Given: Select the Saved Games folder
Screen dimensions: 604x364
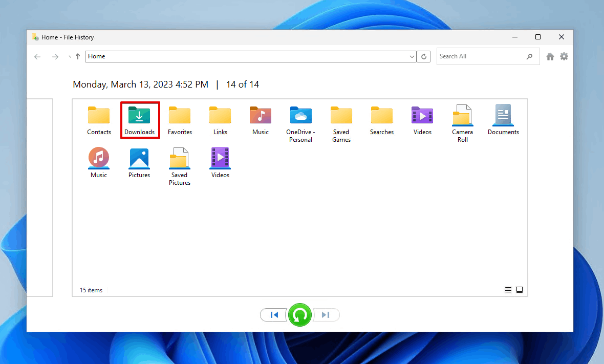Looking at the screenshot, I should coord(341,124).
